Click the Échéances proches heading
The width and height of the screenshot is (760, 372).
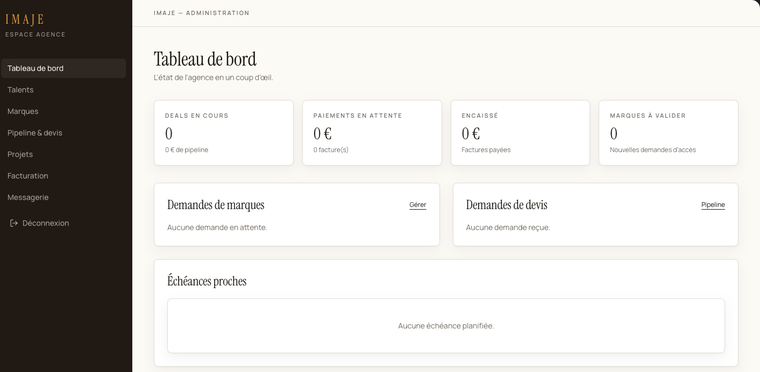pyautogui.click(x=206, y=281)
